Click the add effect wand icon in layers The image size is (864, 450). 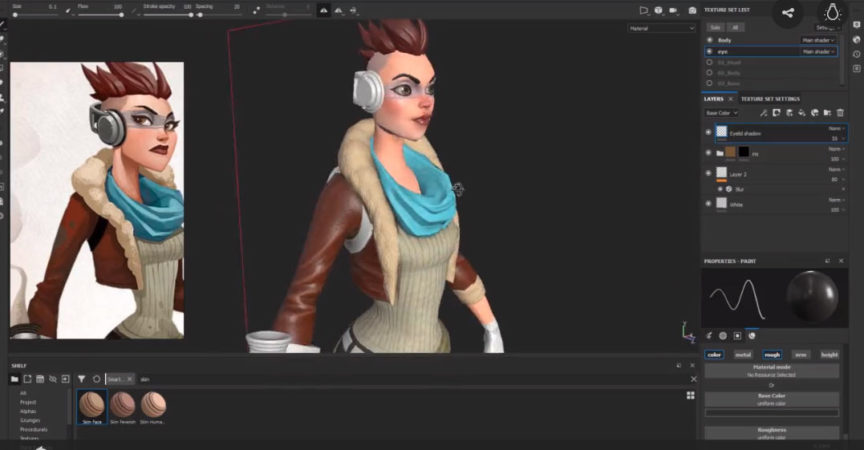coord(763,113)
